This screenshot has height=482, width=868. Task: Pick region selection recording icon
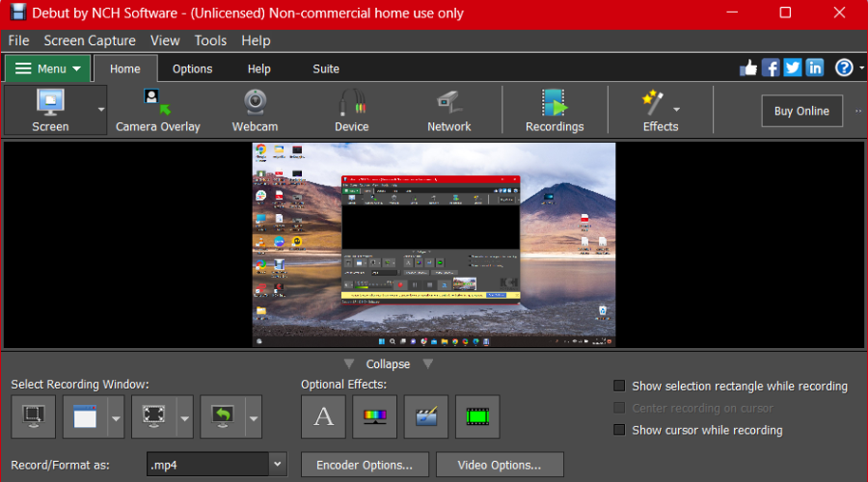154,416
